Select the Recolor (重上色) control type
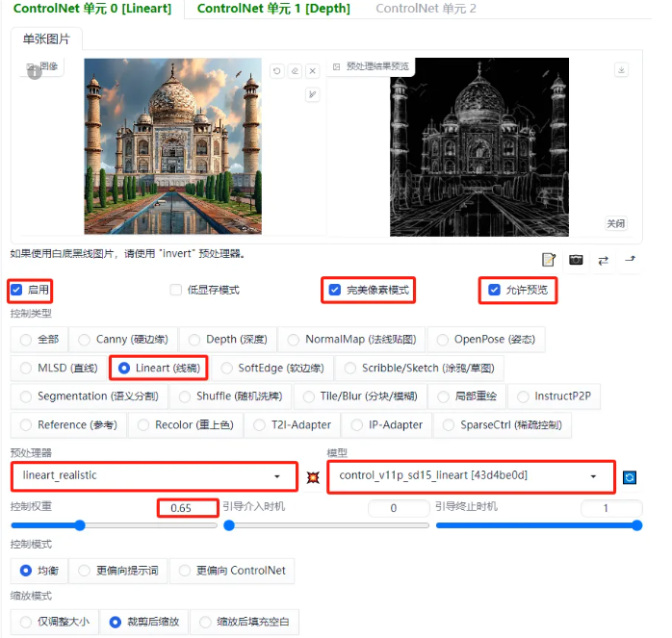This screenshot has width=672, height=638. pyautogui.click(x=186, y=425)
